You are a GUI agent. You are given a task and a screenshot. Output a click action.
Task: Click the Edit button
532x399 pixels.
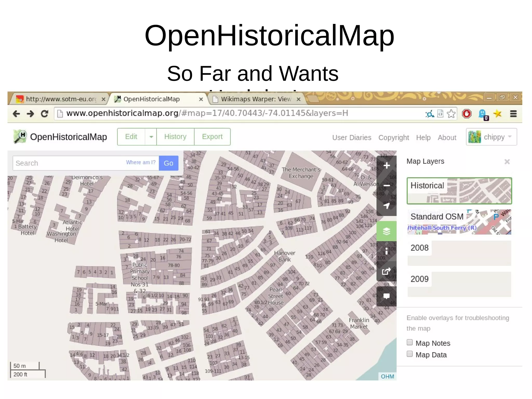[131, 137]
